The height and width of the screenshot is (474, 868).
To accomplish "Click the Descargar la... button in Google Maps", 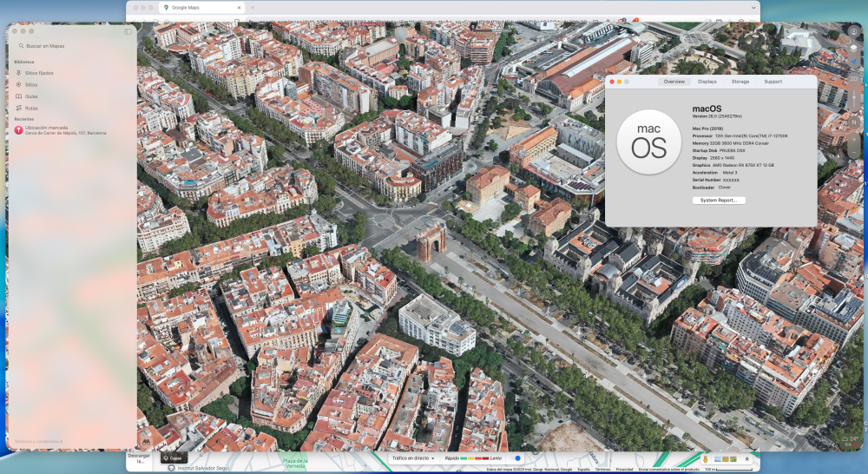I will [140, 458].
